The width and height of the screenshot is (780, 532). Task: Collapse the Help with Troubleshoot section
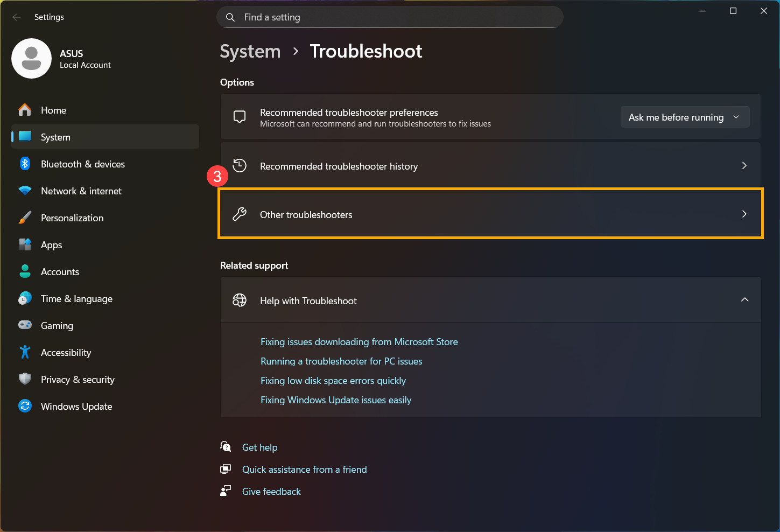[x=744, y=299]
